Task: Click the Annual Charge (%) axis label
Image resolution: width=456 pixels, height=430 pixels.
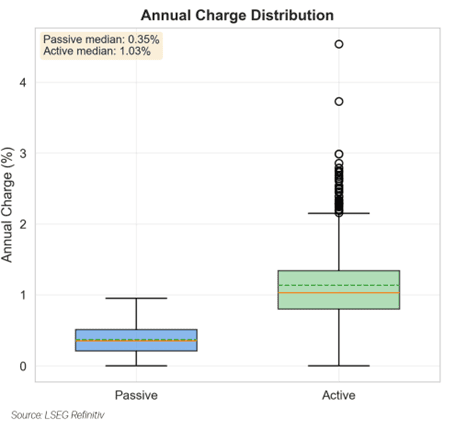Action: (x=7, y=205)
